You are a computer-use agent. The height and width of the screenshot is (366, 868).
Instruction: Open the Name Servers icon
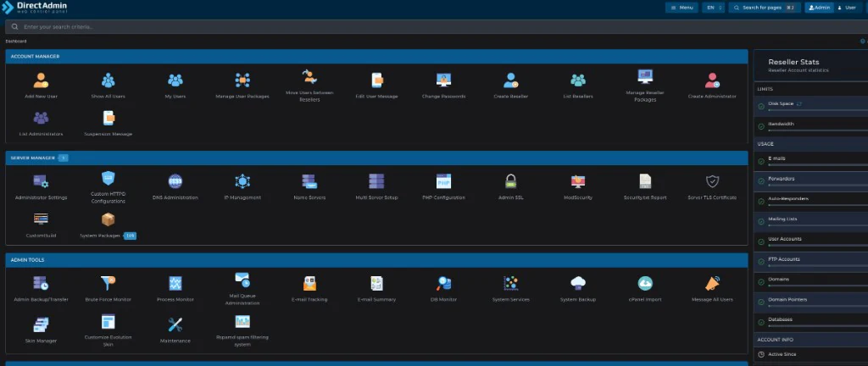click(309, 181)
